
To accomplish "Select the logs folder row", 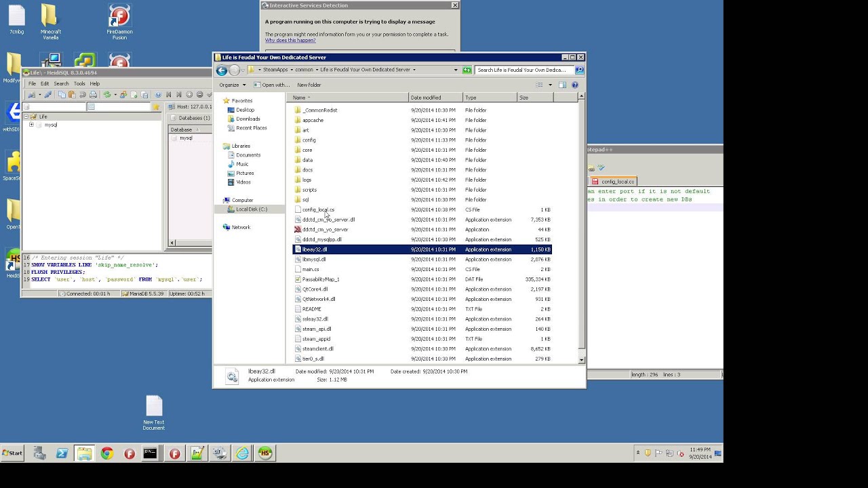I will (x=422, y=180).
